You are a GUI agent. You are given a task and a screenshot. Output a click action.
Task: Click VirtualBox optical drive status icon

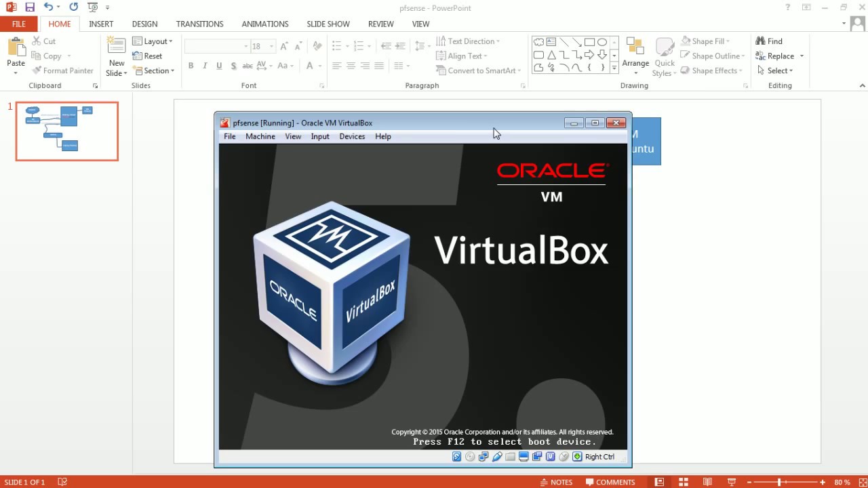tap(470, 457)
